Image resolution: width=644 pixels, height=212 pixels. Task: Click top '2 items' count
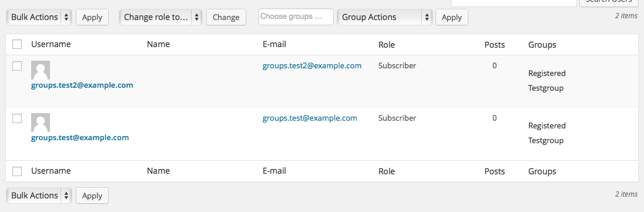(626, 16)
